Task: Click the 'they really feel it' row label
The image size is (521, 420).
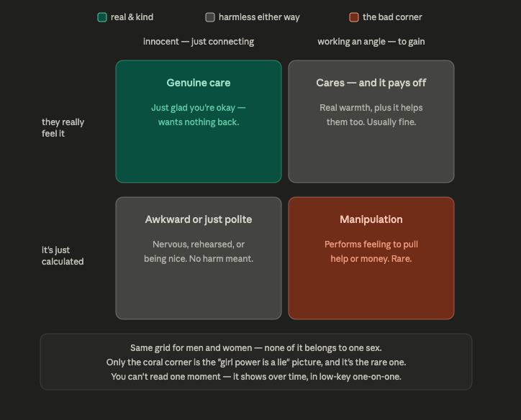Action: [63, 128]
